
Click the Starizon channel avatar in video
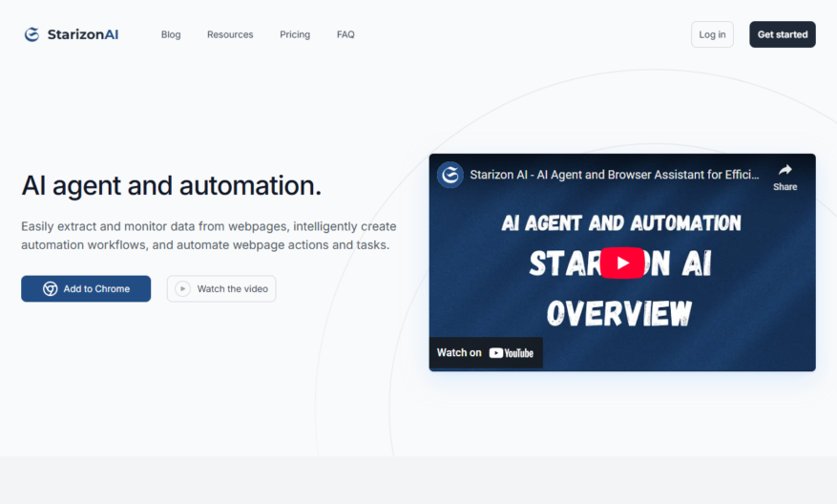click(x=450, y=175)
